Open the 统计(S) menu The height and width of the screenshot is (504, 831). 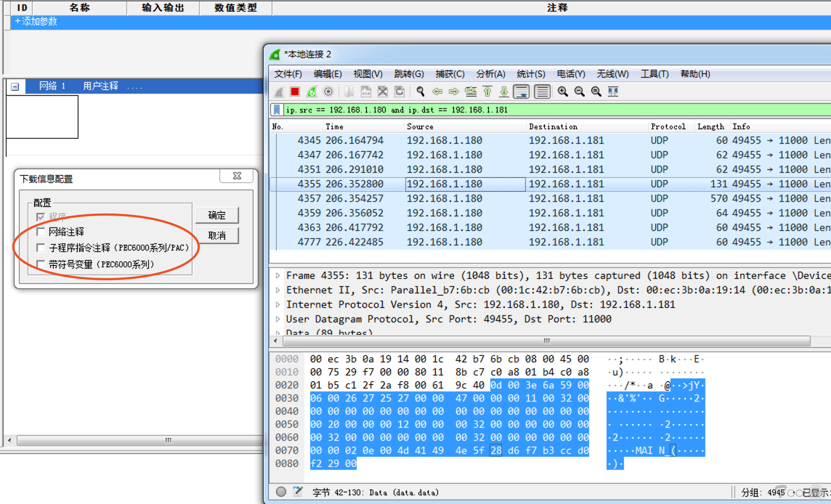coord(531,74)
